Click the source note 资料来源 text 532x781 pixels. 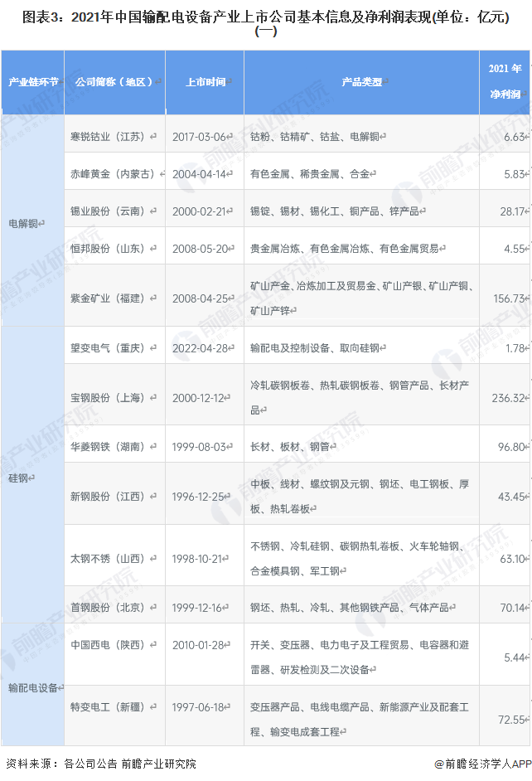pos(101,764)
